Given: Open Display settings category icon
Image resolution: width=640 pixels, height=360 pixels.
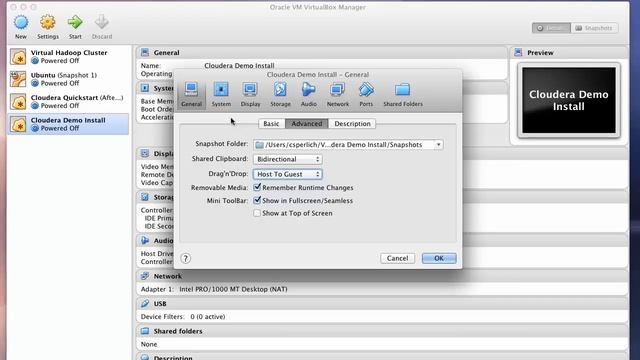Looking at the screenshot, I should (x=250, y=90).
